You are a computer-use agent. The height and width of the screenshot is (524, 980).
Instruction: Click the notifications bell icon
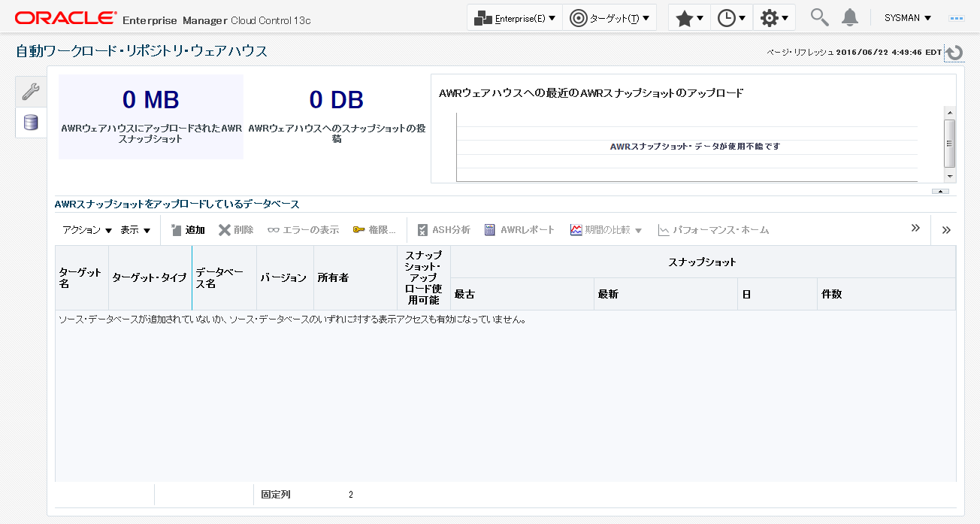pyautogui.click(x=850, y=17)
